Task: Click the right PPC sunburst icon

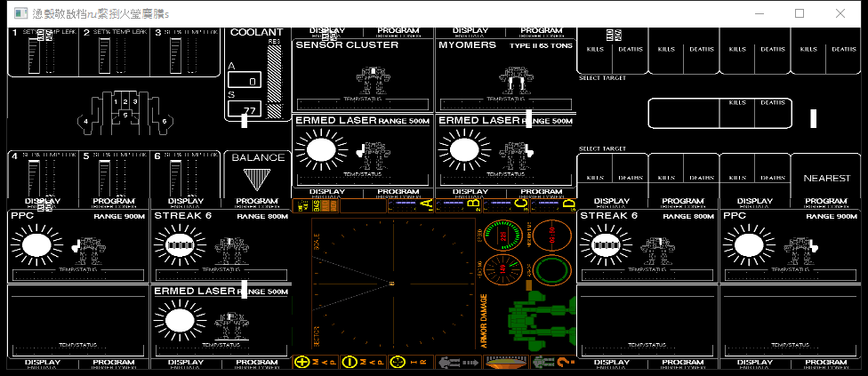Action: [x=749, y=245]
